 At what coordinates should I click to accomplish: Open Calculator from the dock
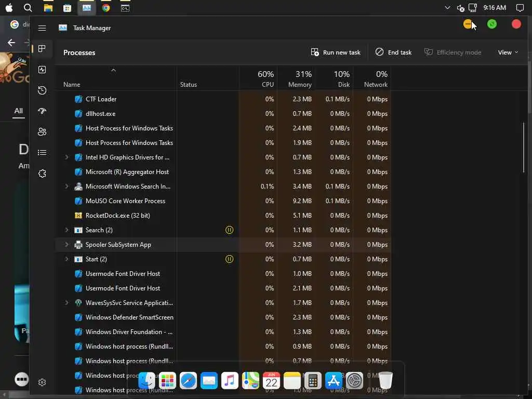tap(313, 380)
